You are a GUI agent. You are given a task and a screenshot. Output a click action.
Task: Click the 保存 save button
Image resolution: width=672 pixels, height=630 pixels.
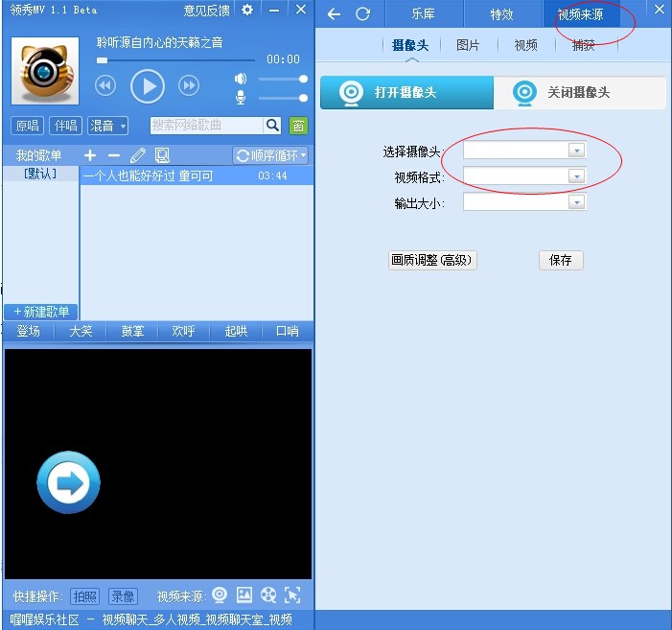[561, 260]
